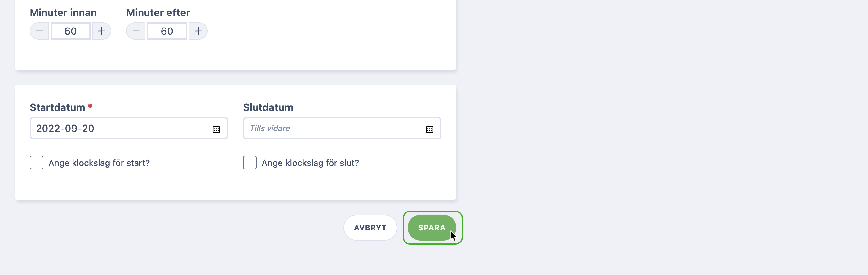868x275 pixels.
Task: Click the Minuter efter value field
Action: 167,31
